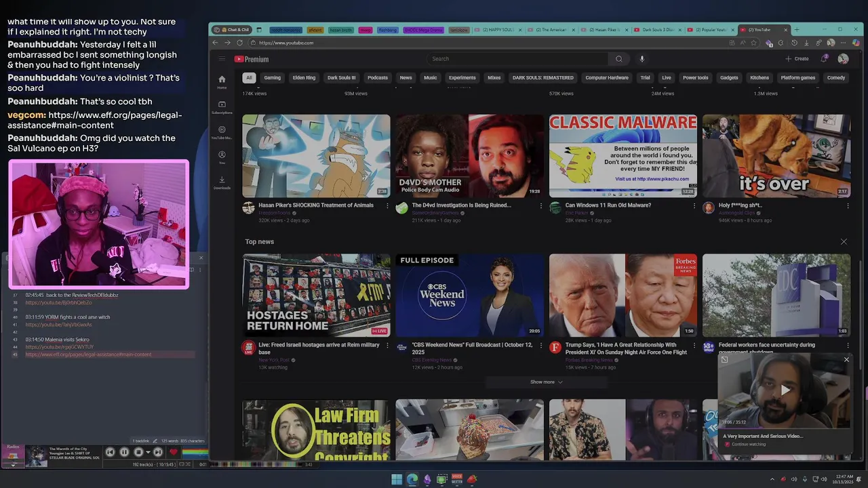Expand Top news with Show more
868x488 pixels.
pyautogui.click(x=546, y=382)
